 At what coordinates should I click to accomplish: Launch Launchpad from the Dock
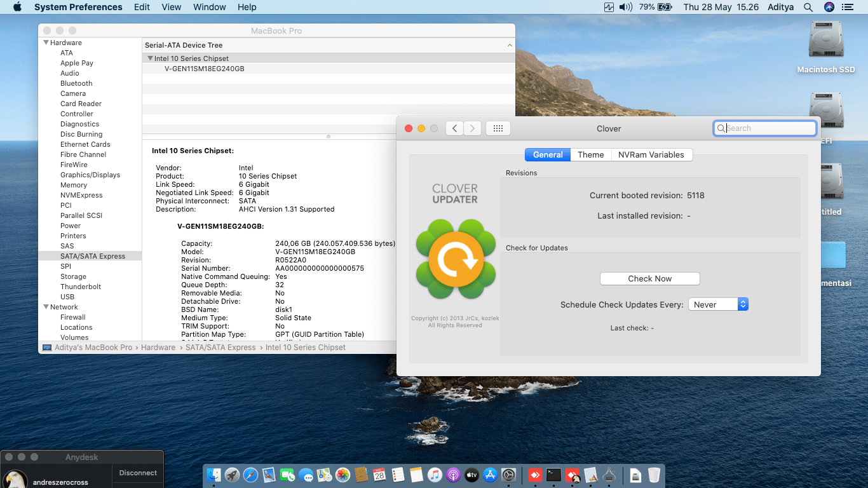[x=233, y=475]
